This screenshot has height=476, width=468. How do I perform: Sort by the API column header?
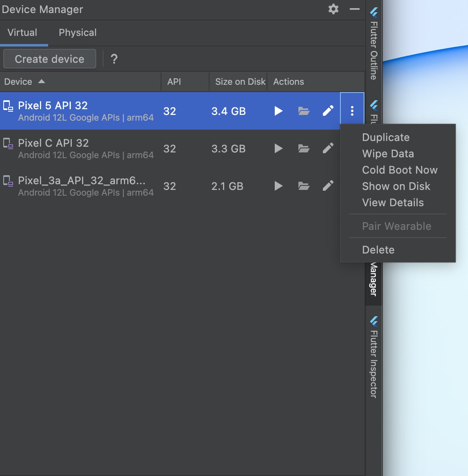point(185,82)
